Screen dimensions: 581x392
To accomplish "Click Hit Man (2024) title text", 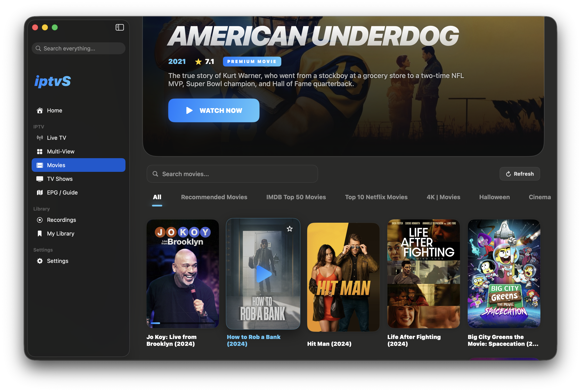I will point(329,344).
